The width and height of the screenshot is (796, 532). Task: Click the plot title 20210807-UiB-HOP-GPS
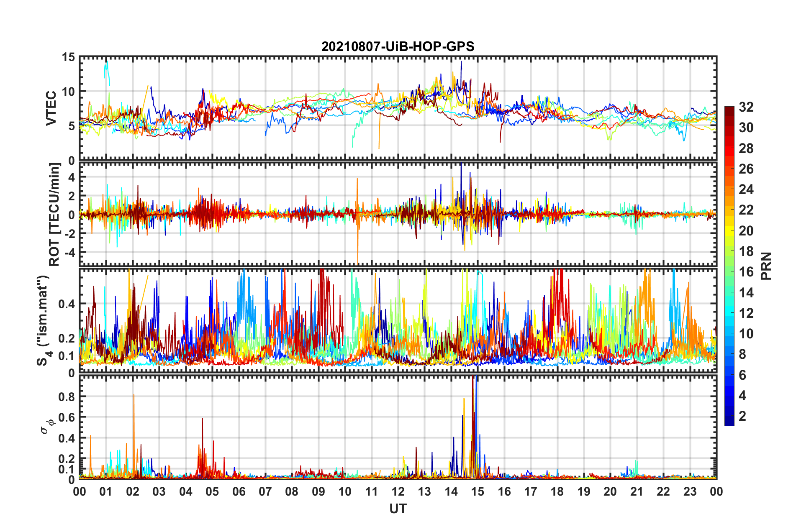pyautogui.click(x=398, y=46)
